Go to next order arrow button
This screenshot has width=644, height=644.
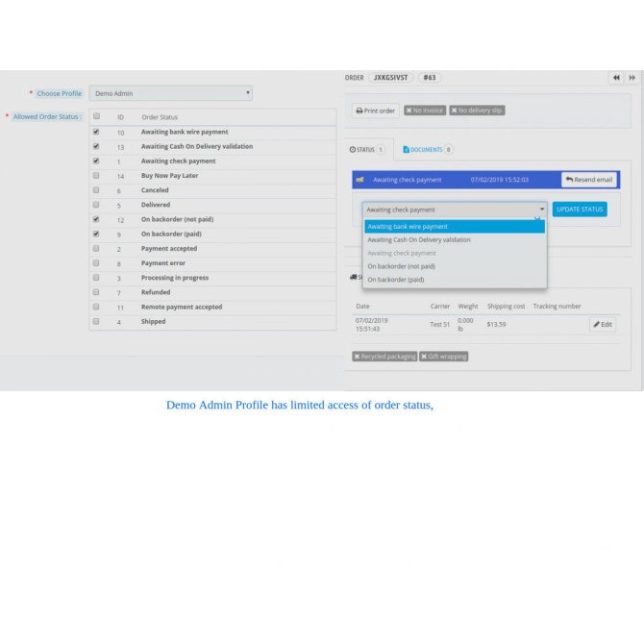click(632, 78)
